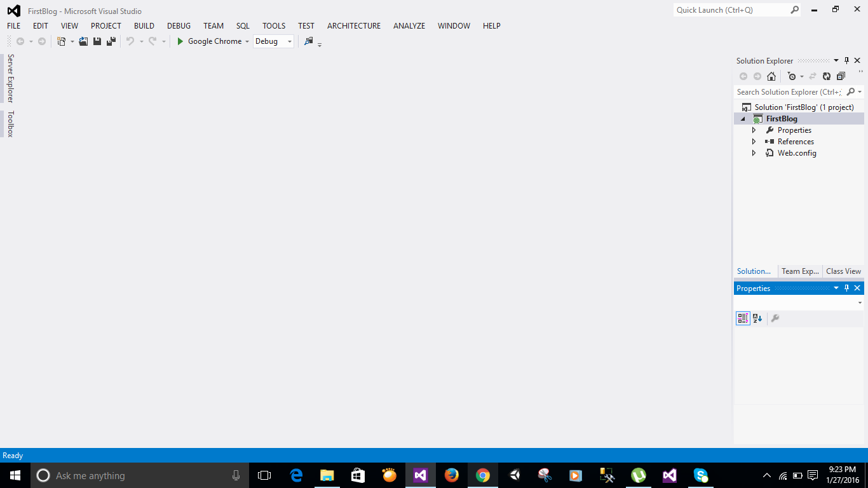Open the browser target dropdown next to Google Chrome
Viewport: 868px width, 488px height.
tap(247, 42)
